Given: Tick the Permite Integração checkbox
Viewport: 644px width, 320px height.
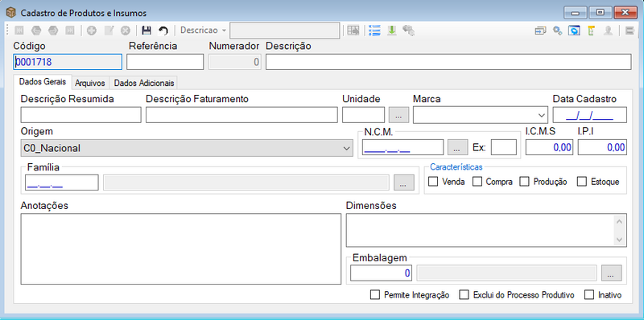Looking at the screenshot, I should [x=375, y=294].
